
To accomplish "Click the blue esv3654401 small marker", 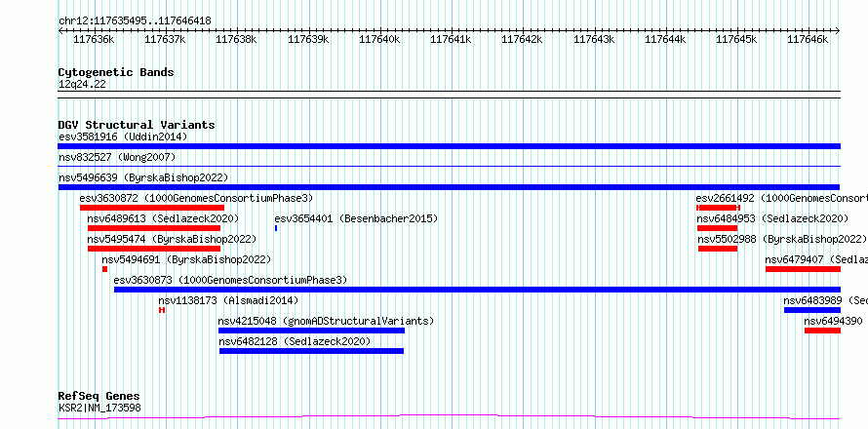I will [276, 228].
